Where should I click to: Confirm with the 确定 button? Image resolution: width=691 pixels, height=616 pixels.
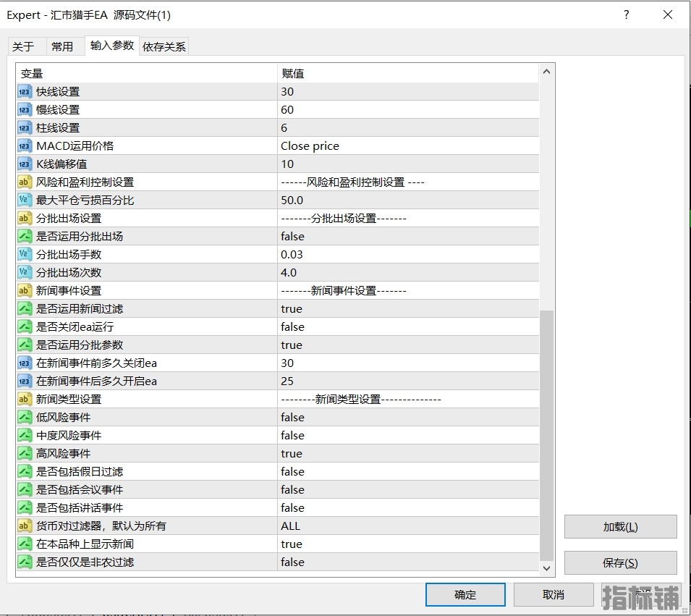(x=465, y=594)
